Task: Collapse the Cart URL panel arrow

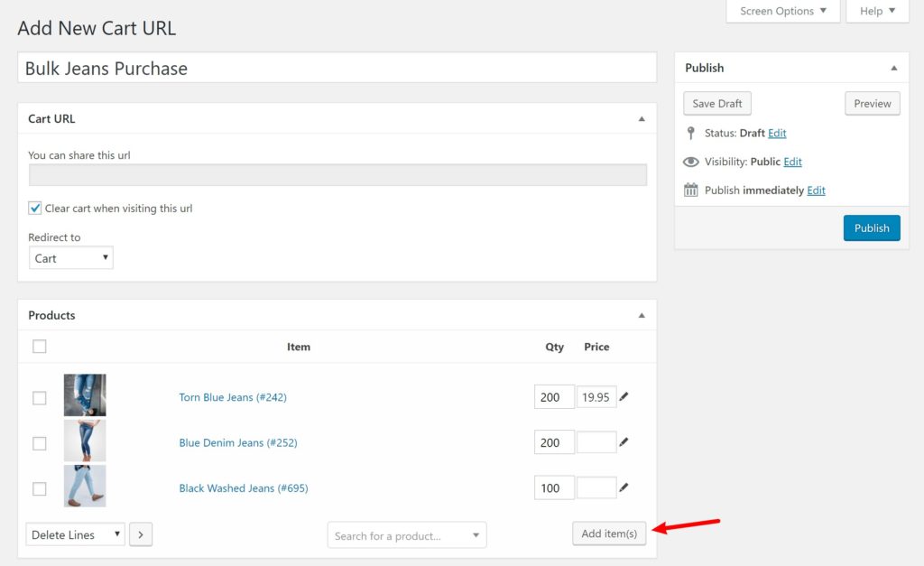Action: (x=642, y=118)
